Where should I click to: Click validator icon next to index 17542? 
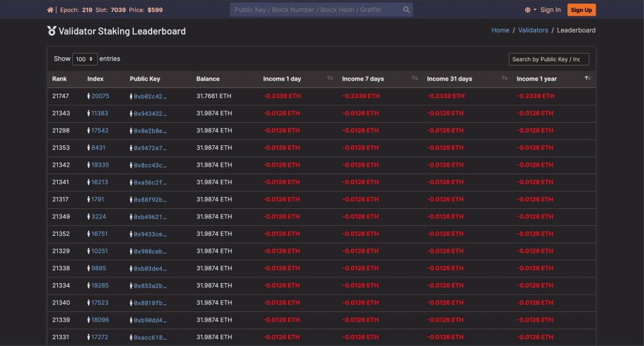click(x=88, y=131)
